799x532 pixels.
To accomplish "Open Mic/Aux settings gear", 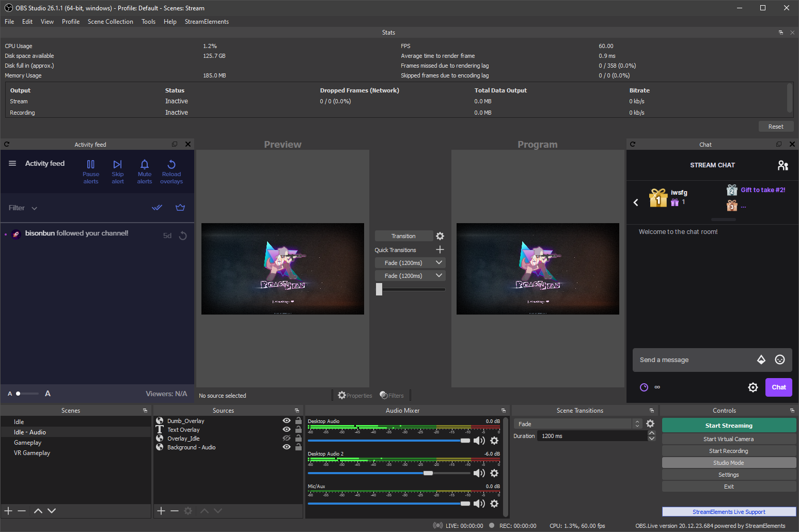I will pos(494,504).
